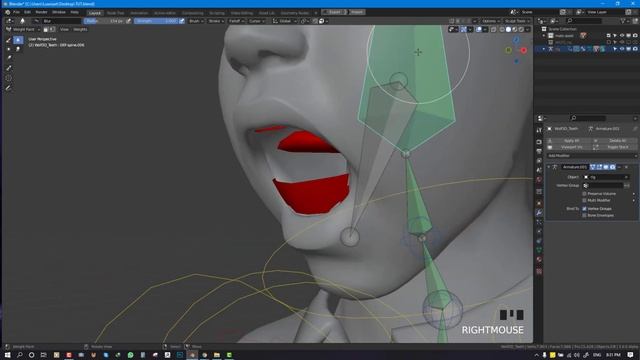640x360 pixels.
Task: Click the Apply All modifiers button
Action: tap(570, 140)
